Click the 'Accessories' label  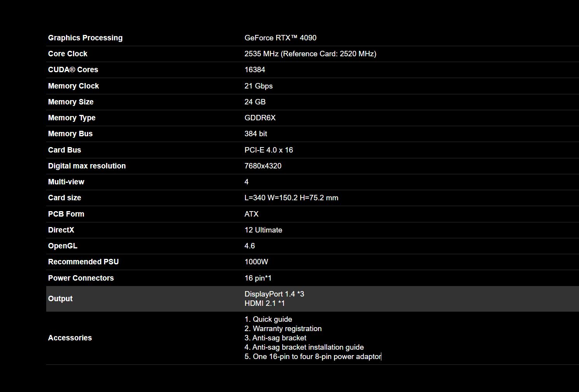tap(70, 338)
